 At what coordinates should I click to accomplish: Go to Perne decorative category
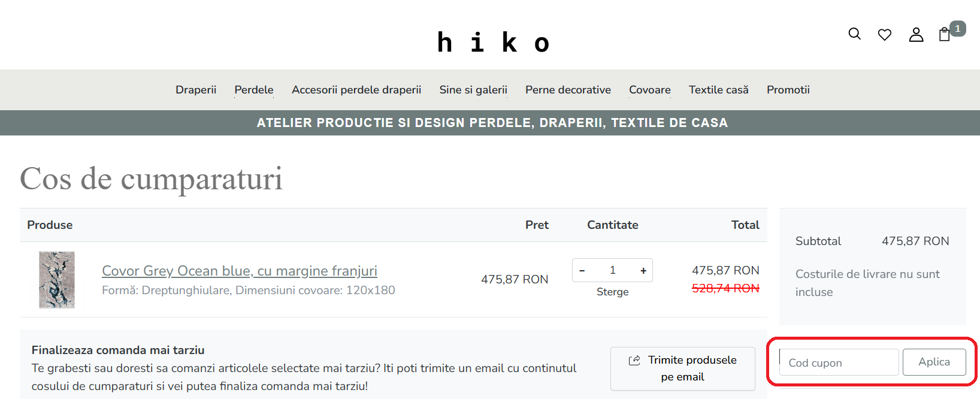568,90
